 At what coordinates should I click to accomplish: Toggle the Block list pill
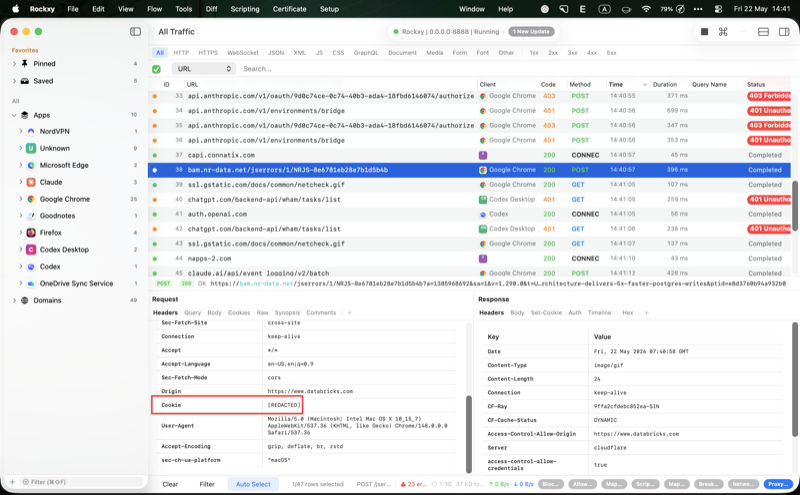coord(551,484)
